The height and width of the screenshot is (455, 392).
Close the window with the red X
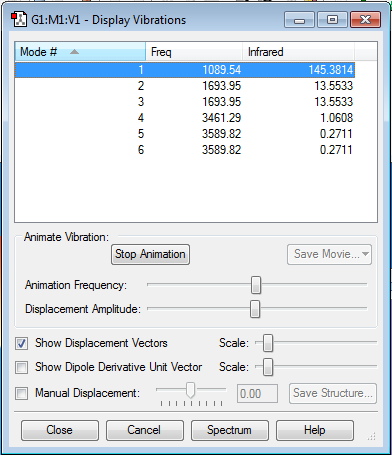365,20
